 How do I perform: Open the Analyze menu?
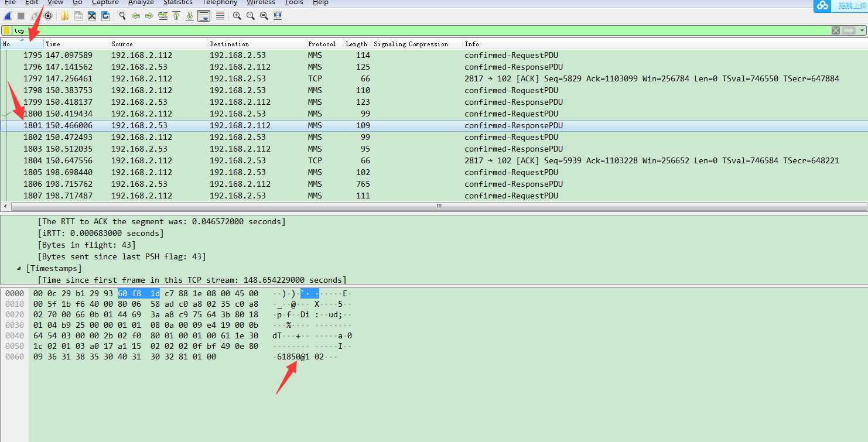pos(141,3)
